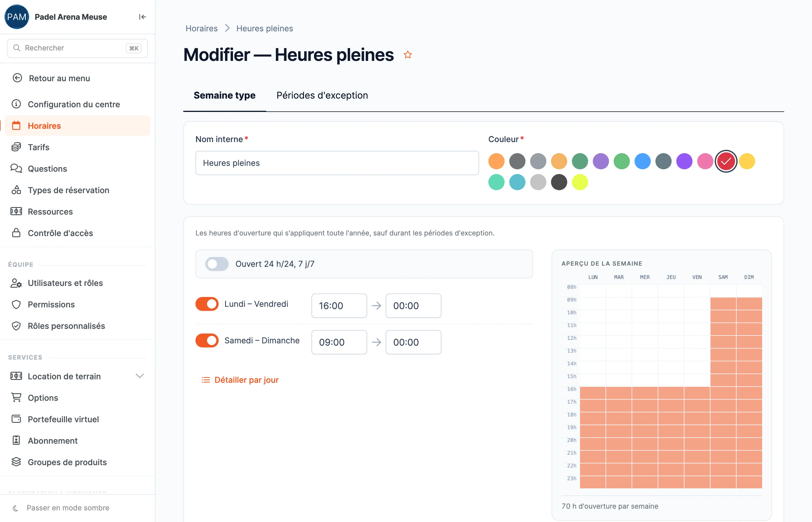812x522 pixels.
Task: Edit Lundi – Vendredi start time 16:00
Action: pos(339,306)
